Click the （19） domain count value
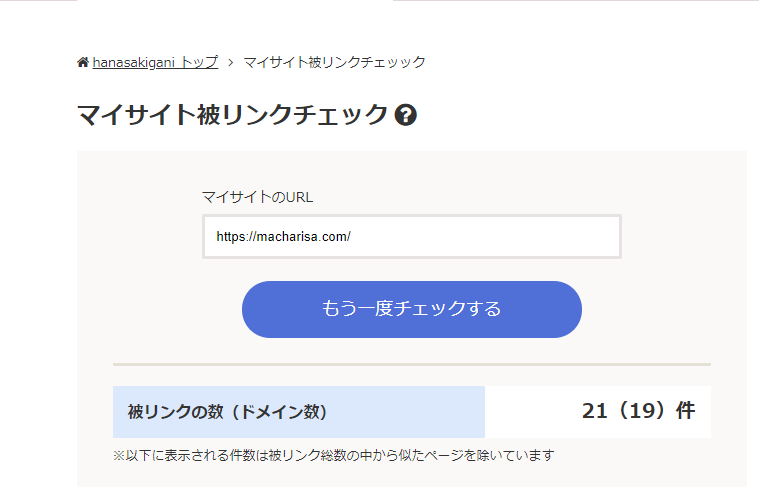The image size is (759, 487). (641, 411)
